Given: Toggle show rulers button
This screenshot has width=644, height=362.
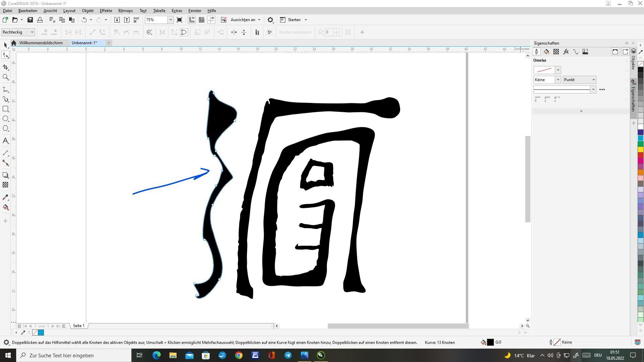Looking at the screenshot, I should point(192,20).
